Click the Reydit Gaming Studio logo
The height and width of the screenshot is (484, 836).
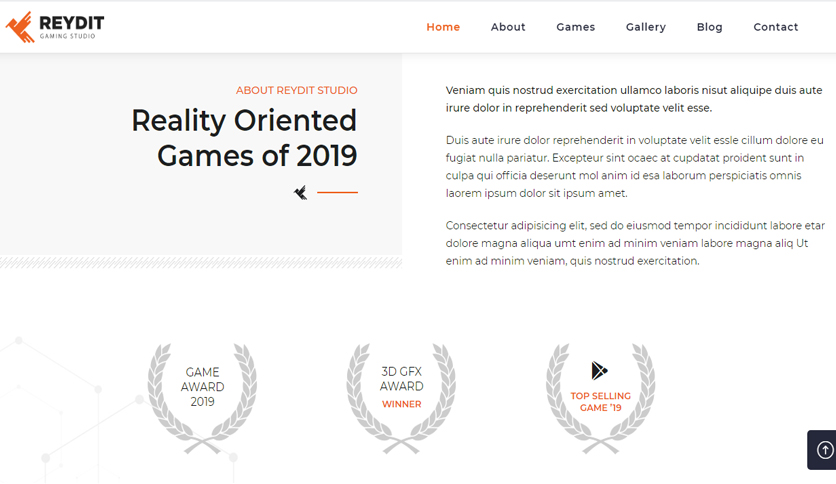(x=55, y=27)
